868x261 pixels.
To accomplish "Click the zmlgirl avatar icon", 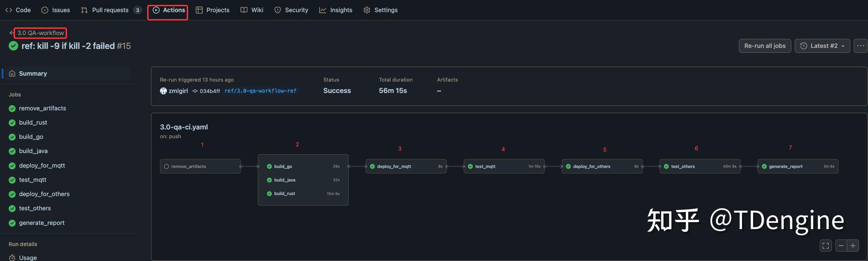I will (x=163, y=91).
